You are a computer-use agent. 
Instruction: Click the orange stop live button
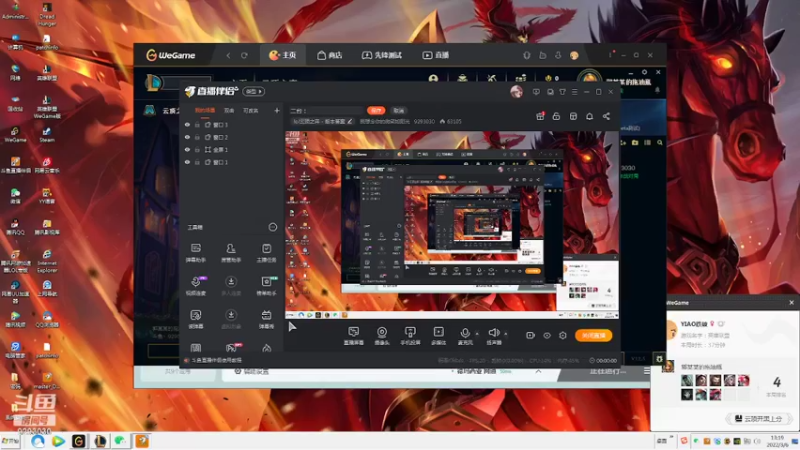(x=593, y=335)
